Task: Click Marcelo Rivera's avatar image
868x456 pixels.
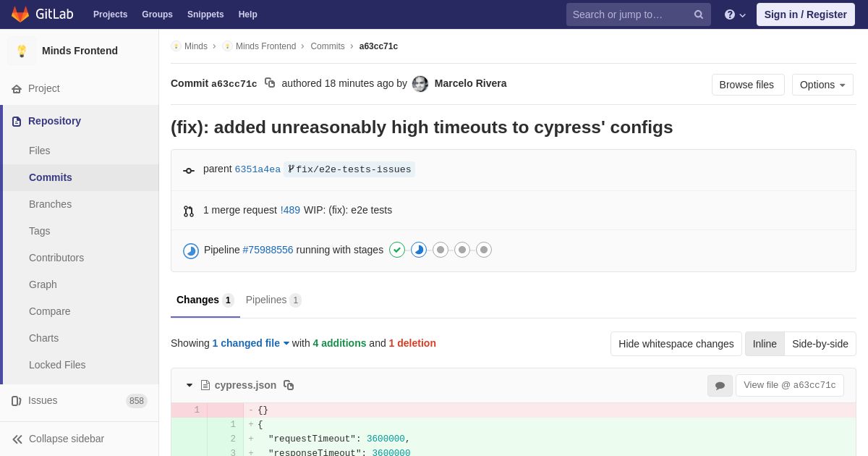Action: coord(420,84)
